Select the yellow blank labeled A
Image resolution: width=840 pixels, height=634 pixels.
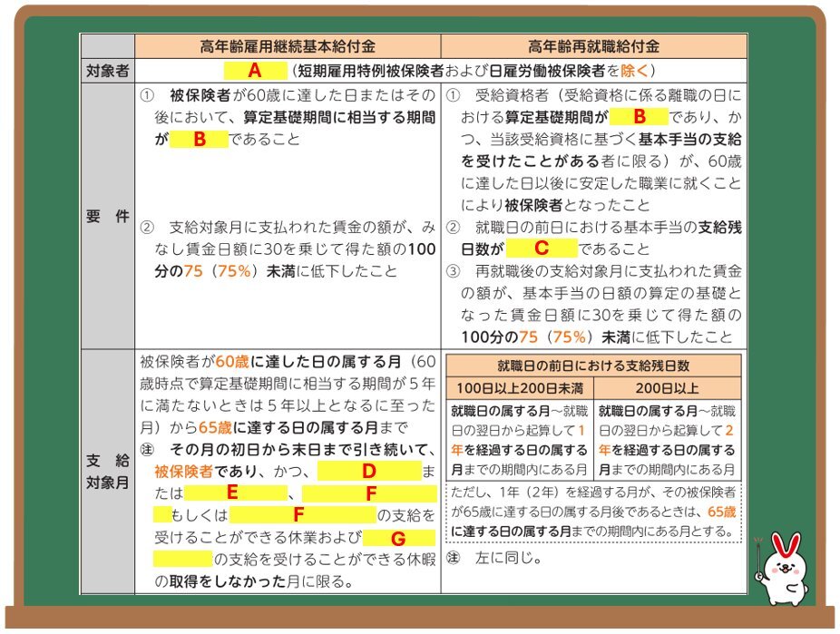point(253,71)
